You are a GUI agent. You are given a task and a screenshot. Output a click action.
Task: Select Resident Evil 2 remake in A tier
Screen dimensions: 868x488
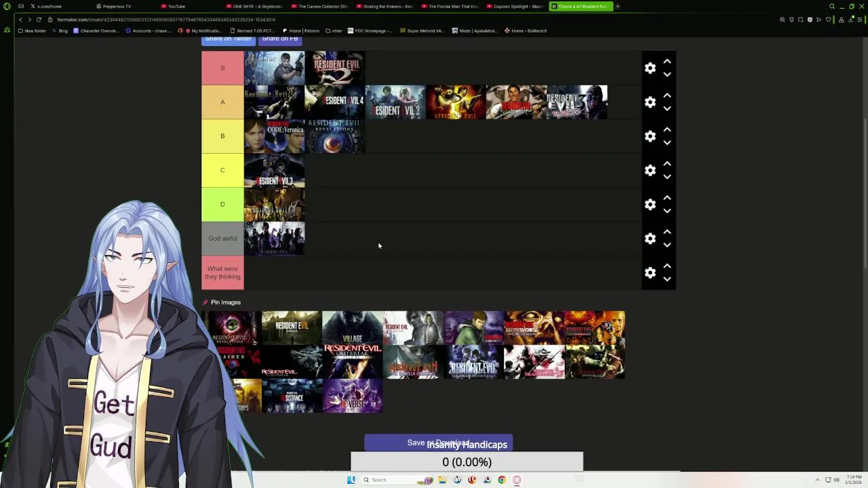[395, 102]
